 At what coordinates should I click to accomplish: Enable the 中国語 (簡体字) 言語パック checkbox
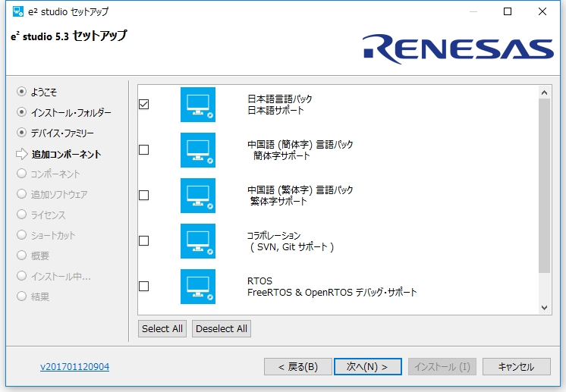[x=143, y=149]
